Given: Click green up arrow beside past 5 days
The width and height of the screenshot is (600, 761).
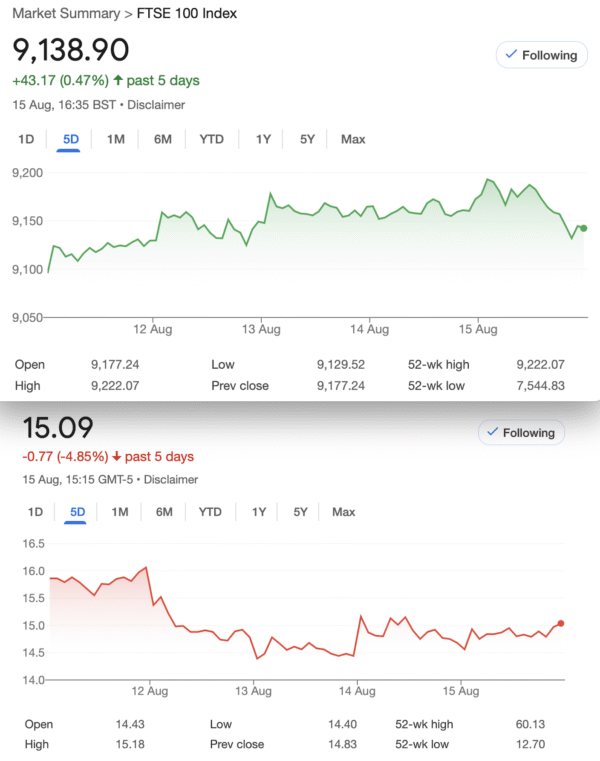Looking at the screenshot, I should tap(117, 80).
